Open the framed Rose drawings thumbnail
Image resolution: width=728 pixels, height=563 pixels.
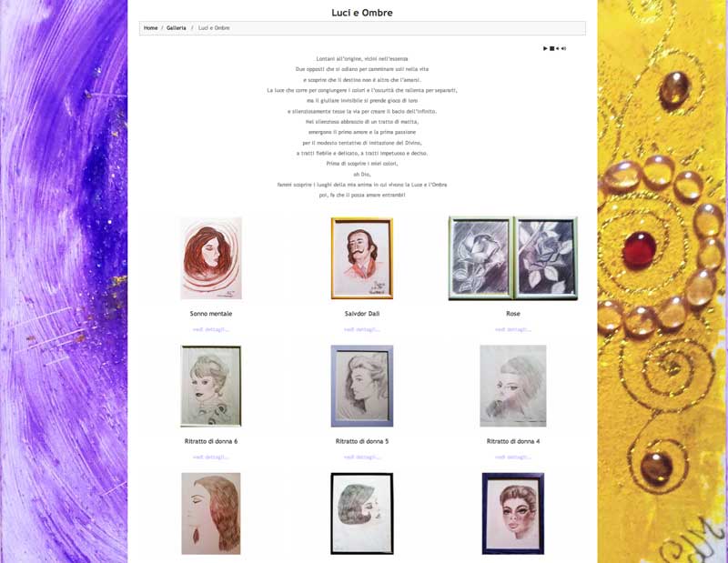click(513, 258)
